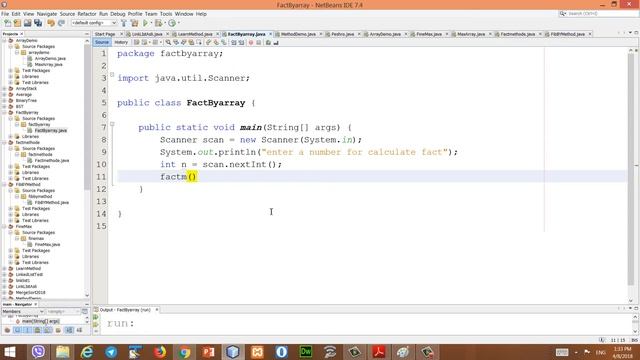Toggle Show Fields filter in Navigator

18,330
